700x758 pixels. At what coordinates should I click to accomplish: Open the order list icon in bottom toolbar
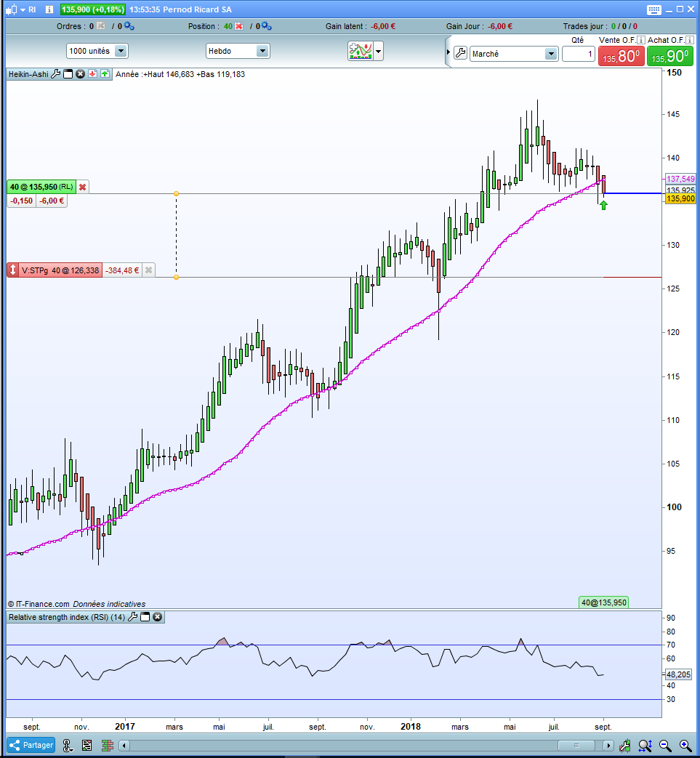87,746
